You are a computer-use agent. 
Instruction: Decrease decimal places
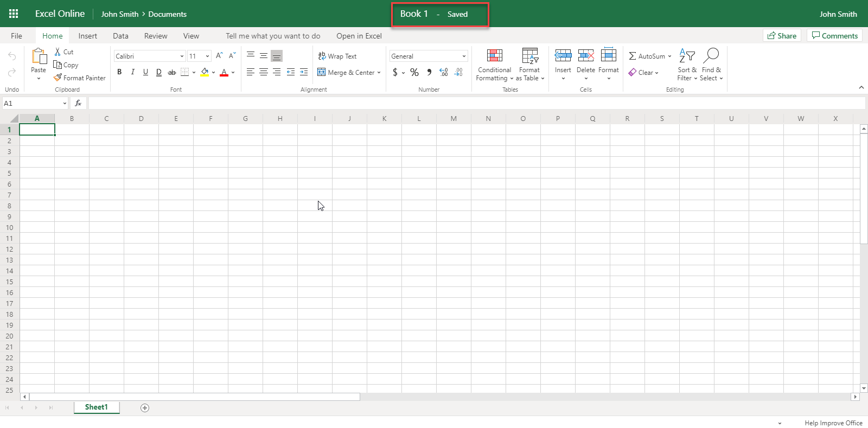[458, 72]
